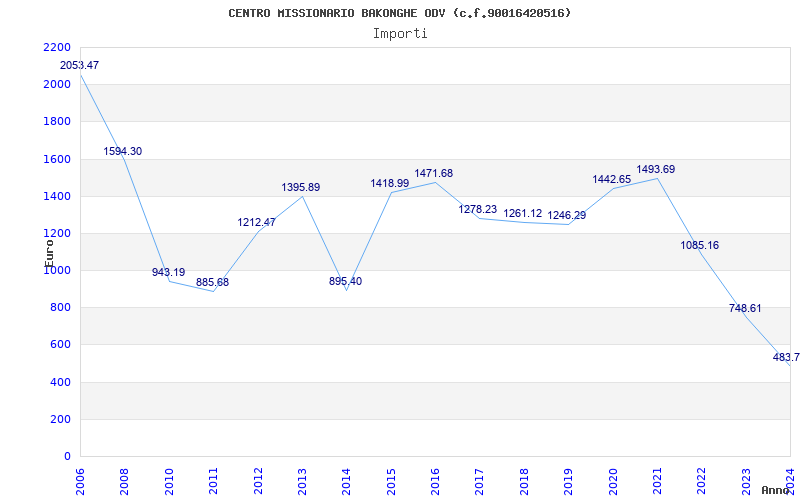
Task: Click the 2200 y-axis tick label
Action: click(57, 47)
